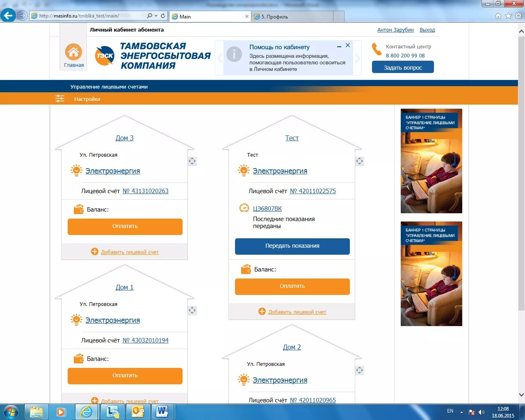This screenshot has width=525, height=420.
Task: Switch to the Main browser tab
Action: (x=209, y=16)
